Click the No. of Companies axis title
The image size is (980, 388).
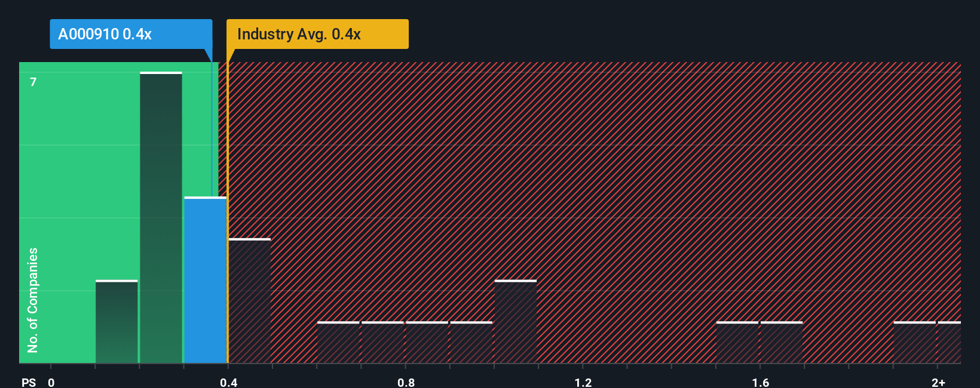(33, 300)
